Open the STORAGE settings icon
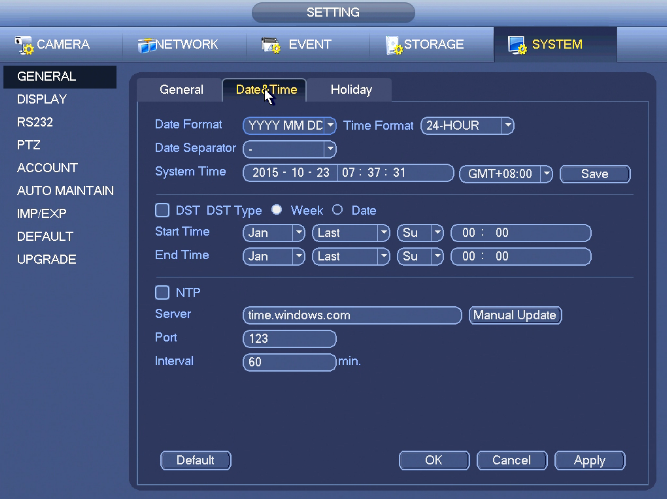This screenshot has width=667, height=499. click(x=394, y=45)
